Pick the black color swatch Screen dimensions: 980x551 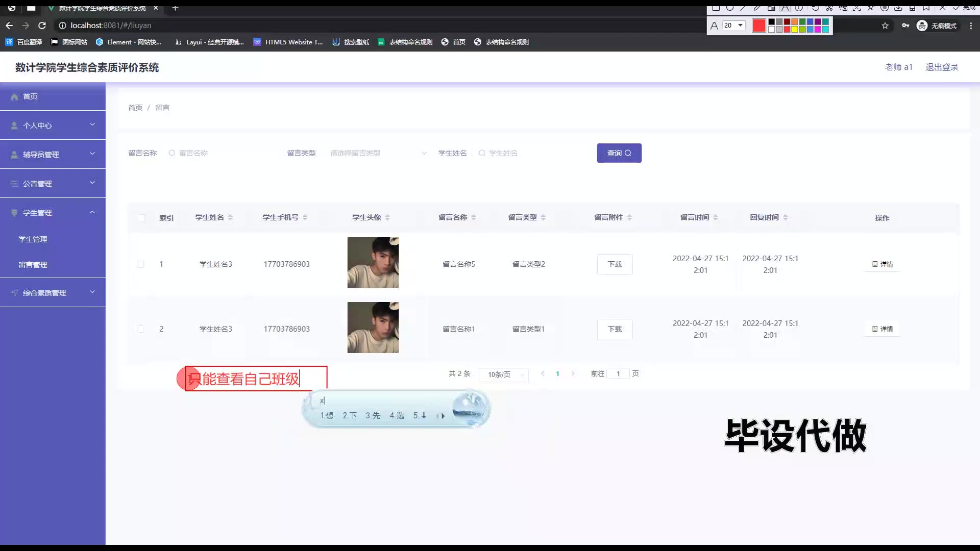point(772,22)
